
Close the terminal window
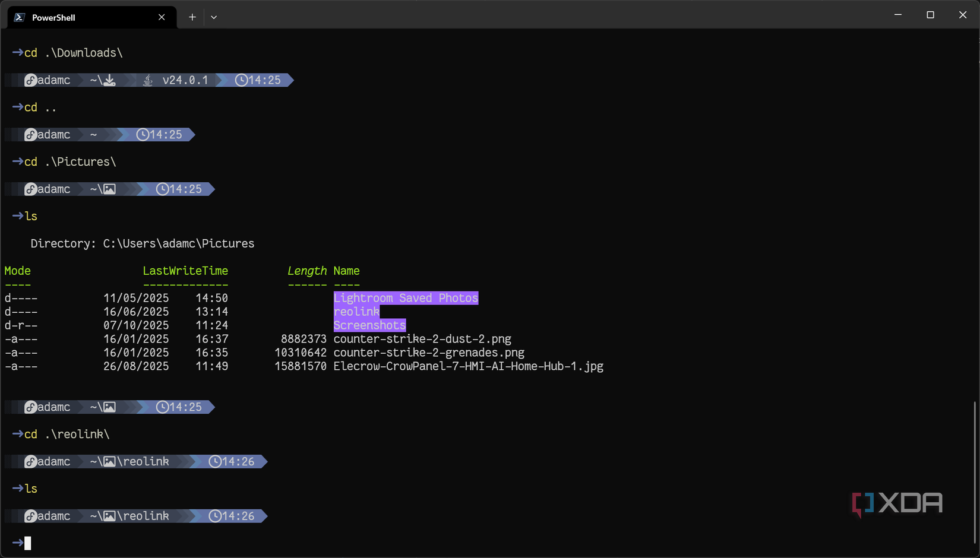coord(963,15)
